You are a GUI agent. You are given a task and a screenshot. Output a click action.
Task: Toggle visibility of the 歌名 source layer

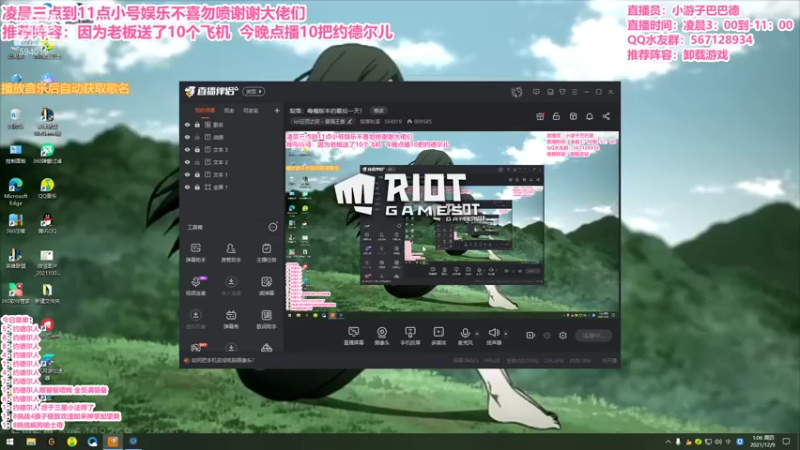click(x=187, y=124)
